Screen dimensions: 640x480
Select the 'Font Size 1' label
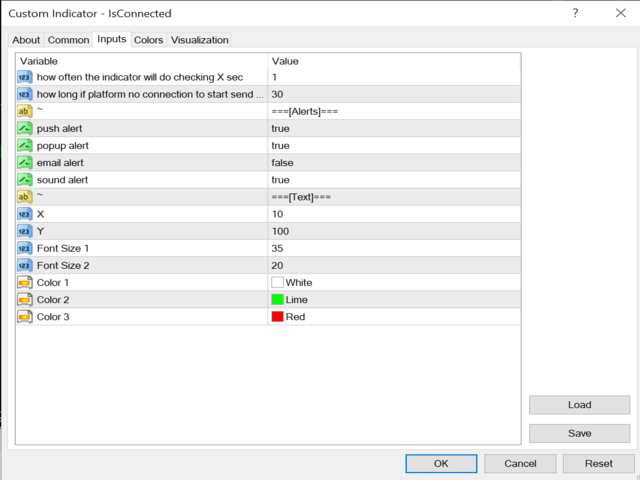click(x=63, y=249)
